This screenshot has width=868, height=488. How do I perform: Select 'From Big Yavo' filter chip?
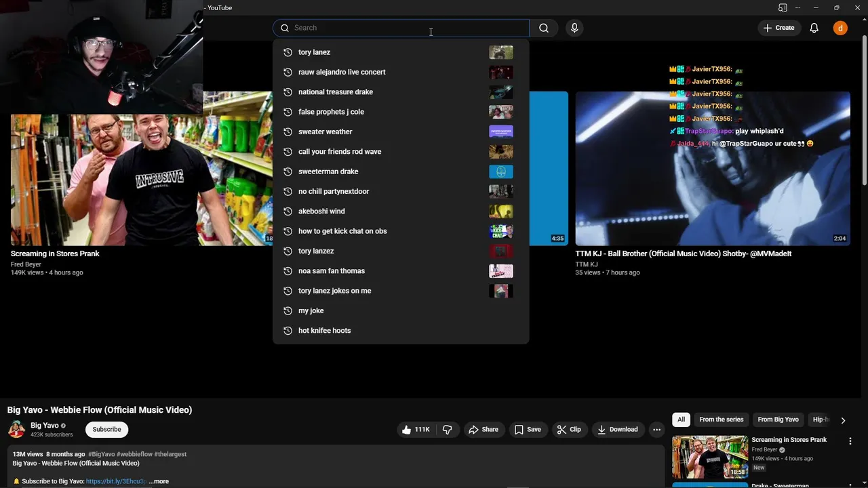778,420
